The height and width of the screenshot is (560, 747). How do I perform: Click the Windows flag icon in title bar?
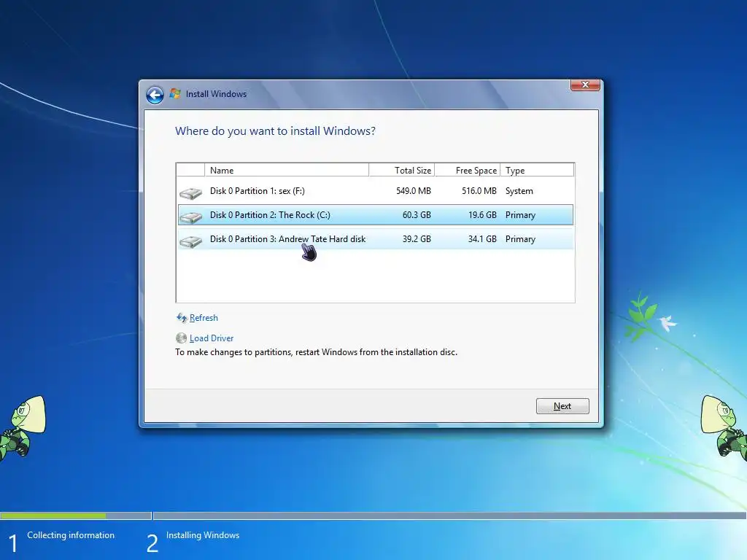175,94
